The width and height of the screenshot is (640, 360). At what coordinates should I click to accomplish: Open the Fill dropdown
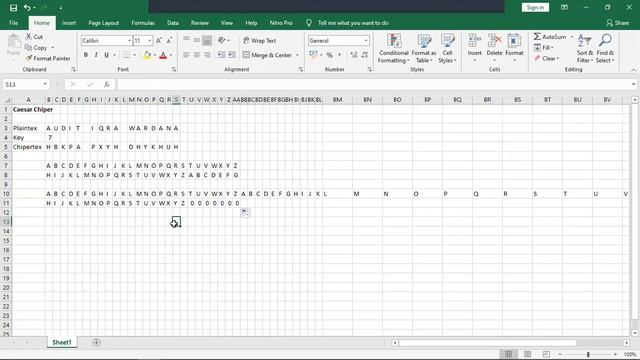(x=544, y=48)
